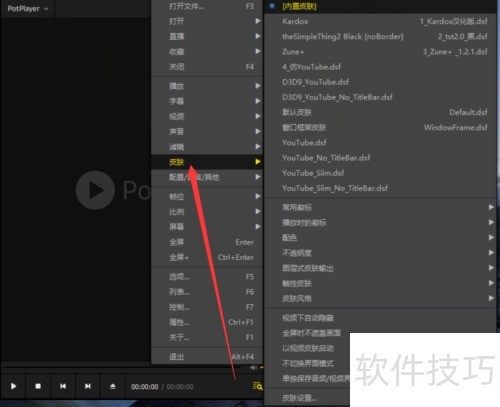Click the Stop button in the control bar
This screenshot has height=407, width=500.
pos(38,386)
